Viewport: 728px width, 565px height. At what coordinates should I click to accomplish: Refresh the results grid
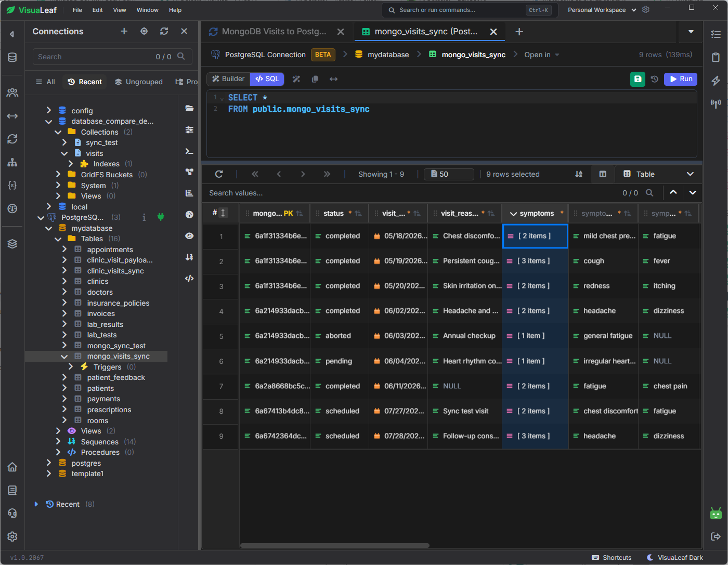(x=219, y=174)
